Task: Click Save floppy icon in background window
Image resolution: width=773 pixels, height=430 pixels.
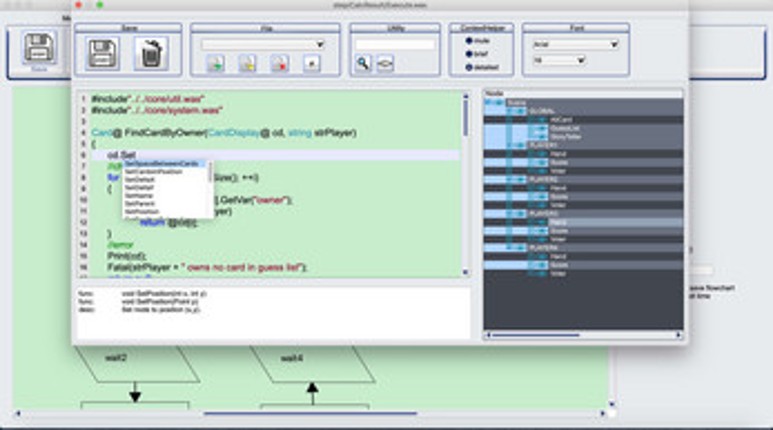Action: click(39, 47)
